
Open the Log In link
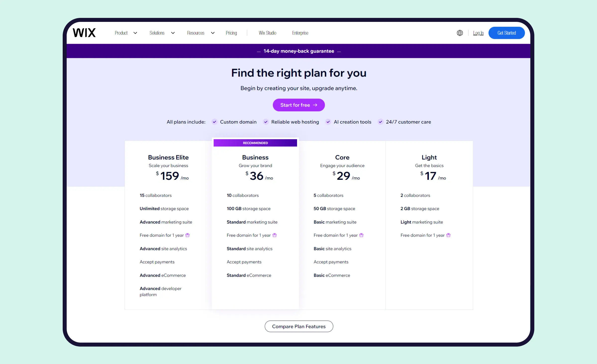pos(478,33)
